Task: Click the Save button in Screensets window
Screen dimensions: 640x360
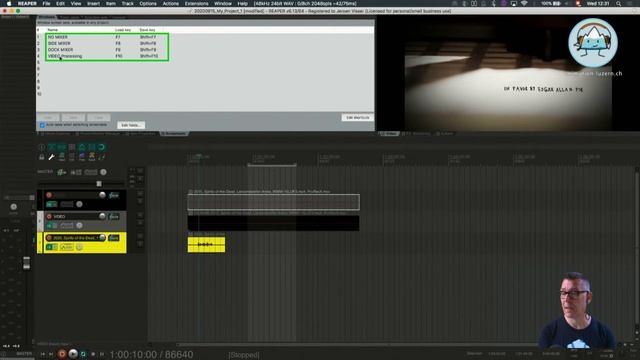Action: point(73,117)
